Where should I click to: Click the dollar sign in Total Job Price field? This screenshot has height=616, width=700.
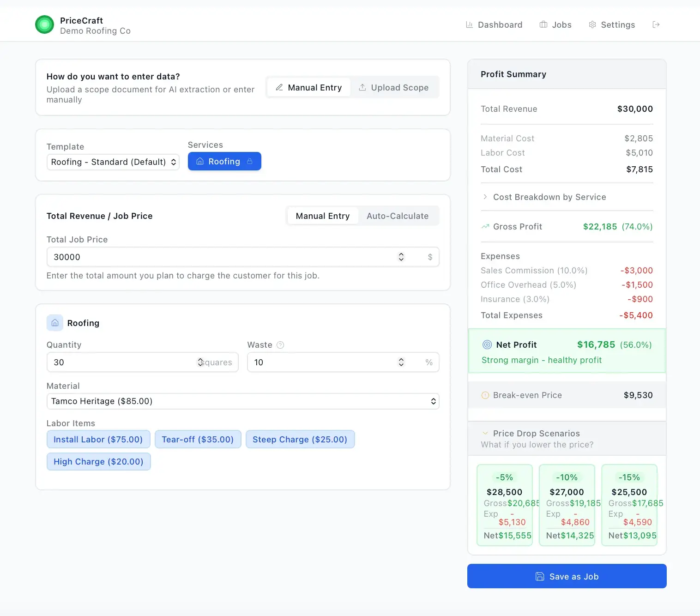click(430, 257)
